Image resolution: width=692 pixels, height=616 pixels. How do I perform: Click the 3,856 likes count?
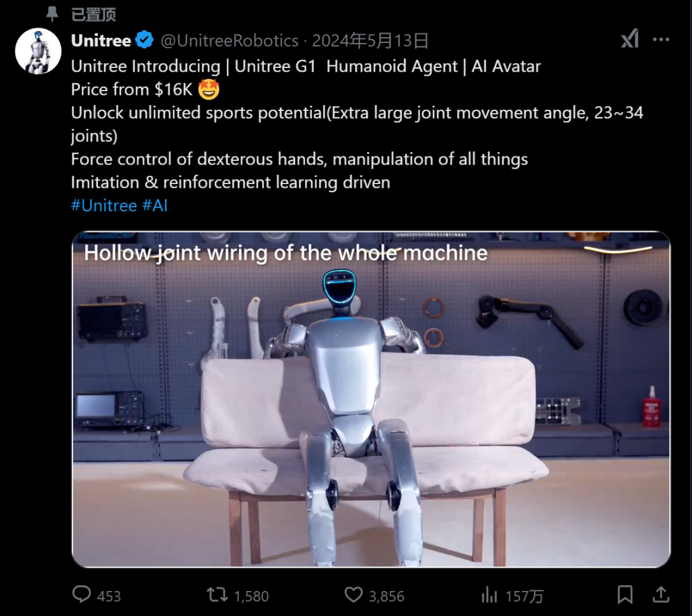tap(386, 596)
